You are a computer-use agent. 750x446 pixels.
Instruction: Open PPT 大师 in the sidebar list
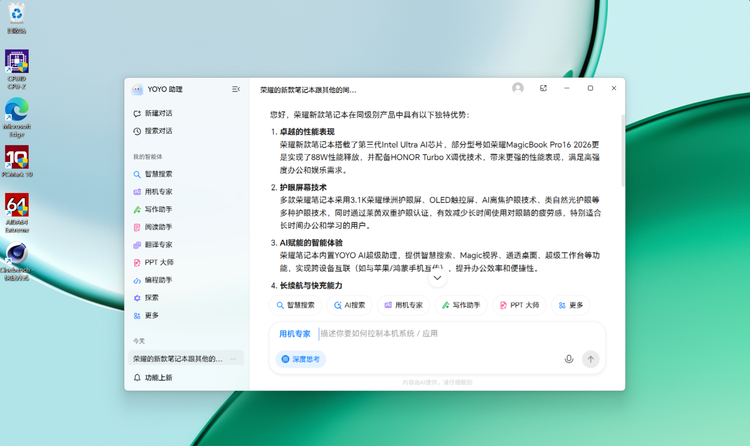[153, 263]
